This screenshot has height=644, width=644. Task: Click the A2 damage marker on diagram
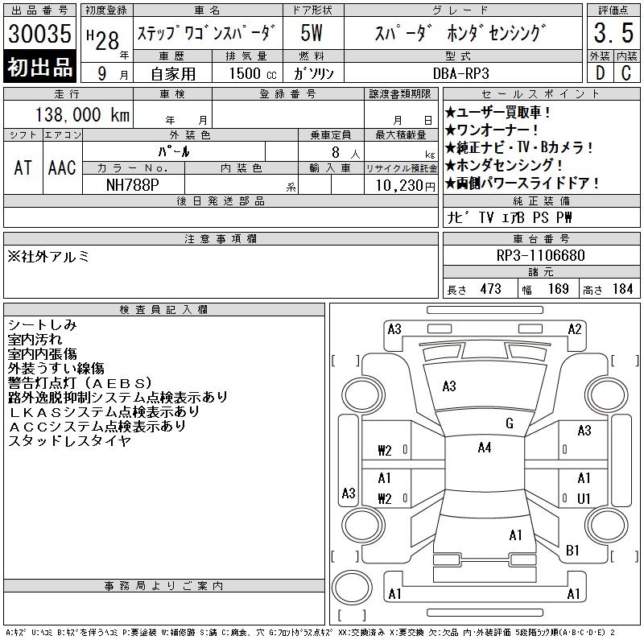[x=575, y=328]
